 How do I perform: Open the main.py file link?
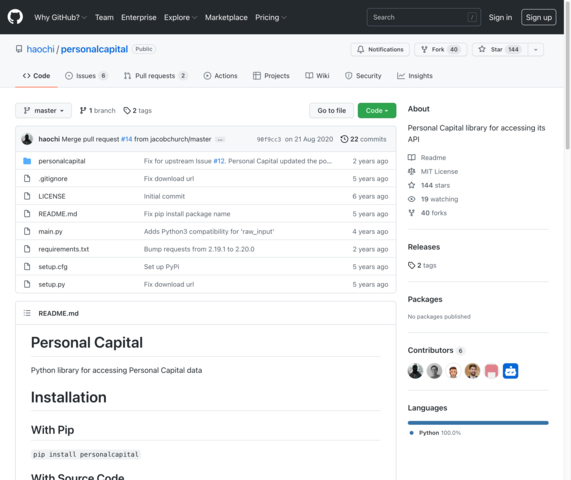click(51, 232)
